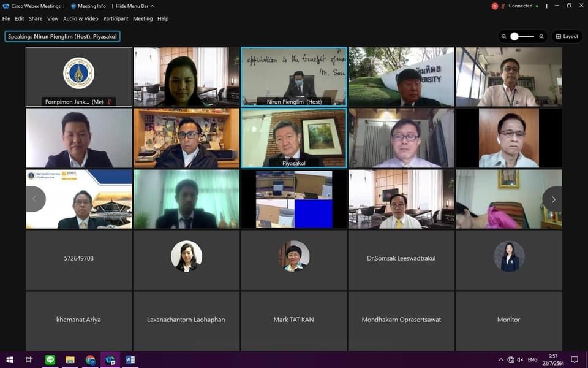588x368 pixels.
Task: Open the Audio & Video menu
Action: pyautogui.click(x=80, y=19)
